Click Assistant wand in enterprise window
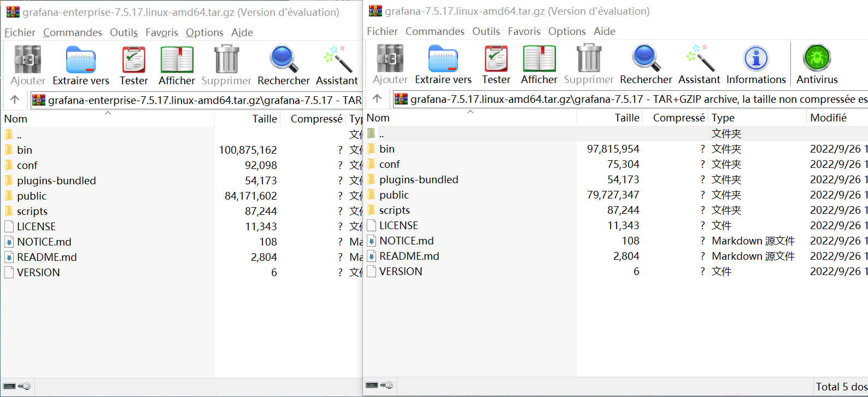This screenshot has height=397, width=868. [x=337, y=60]
